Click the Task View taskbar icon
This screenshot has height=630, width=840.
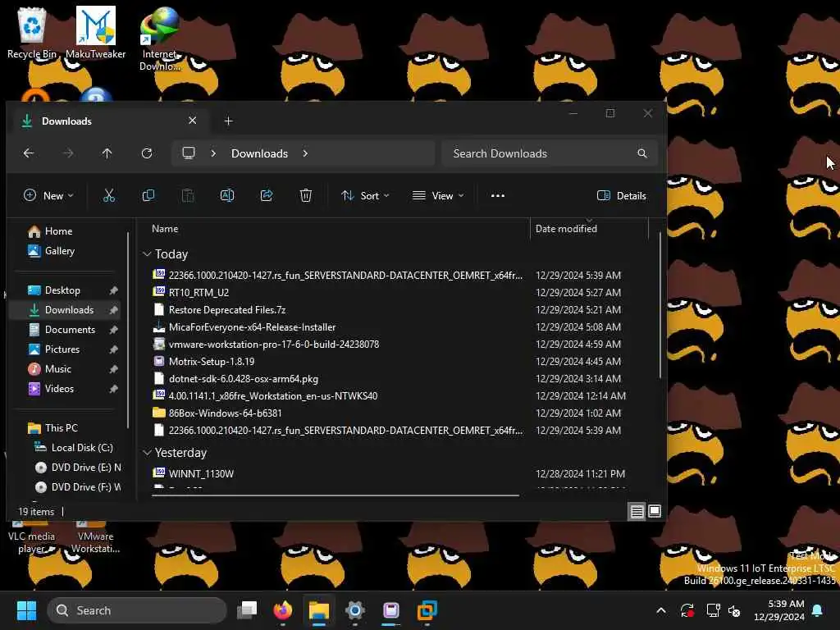(247, 610)
